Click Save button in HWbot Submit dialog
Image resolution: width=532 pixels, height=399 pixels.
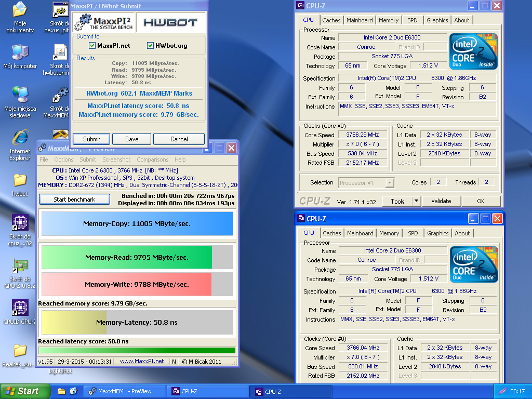click(131, 139)
